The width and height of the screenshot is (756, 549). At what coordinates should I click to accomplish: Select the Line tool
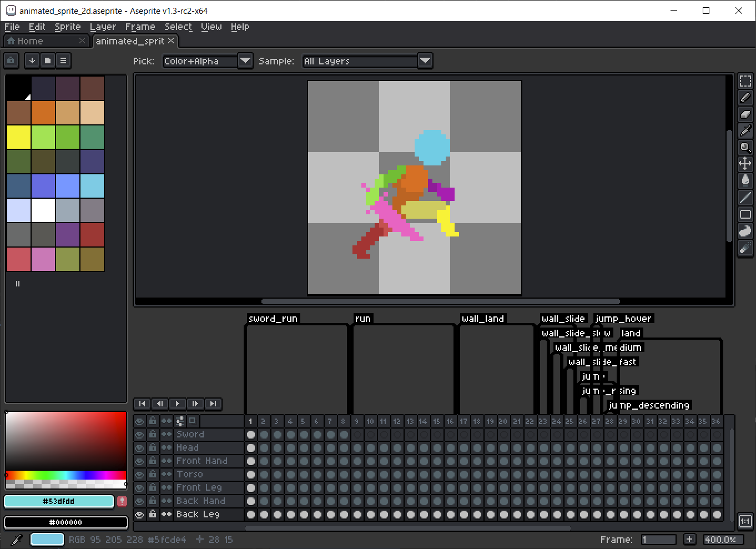pos(745,197)
